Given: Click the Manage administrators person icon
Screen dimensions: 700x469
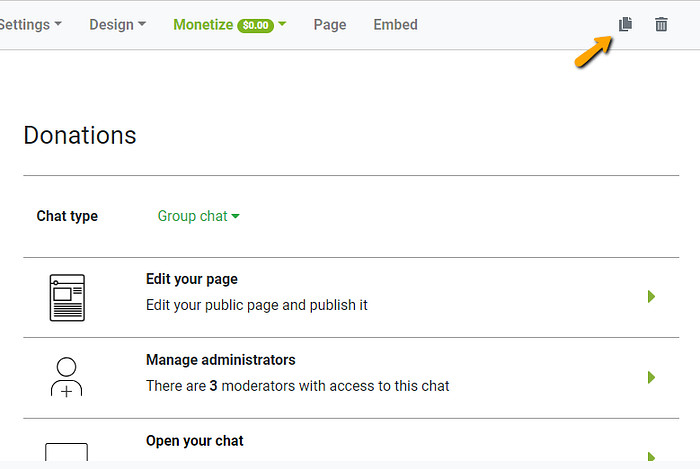Looking at the screenshot, I should [67, 377].
